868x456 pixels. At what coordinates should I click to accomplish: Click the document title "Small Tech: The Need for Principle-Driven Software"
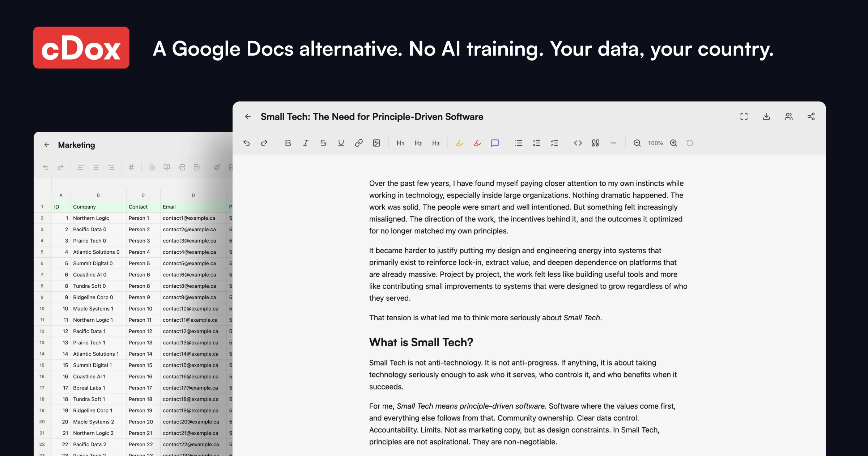click(x=372, y=117)
